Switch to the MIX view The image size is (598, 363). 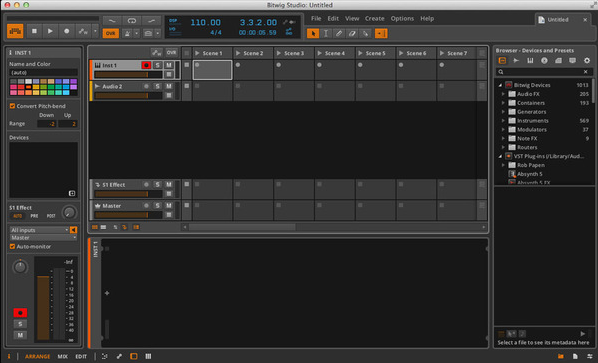pyautogui.click(x=63, y=357)
